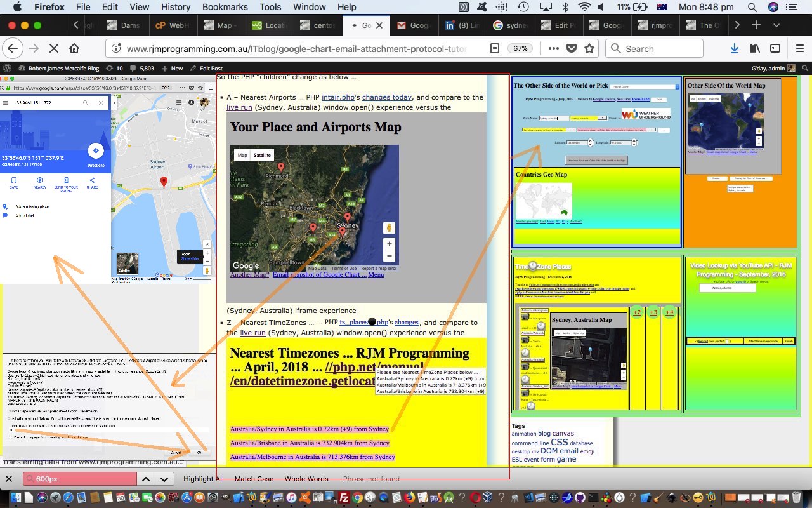The height and width of the screenshot is (508, 812).
Task: Click the SHARE icon in Google Maps
Action: (x=92, y=180)
